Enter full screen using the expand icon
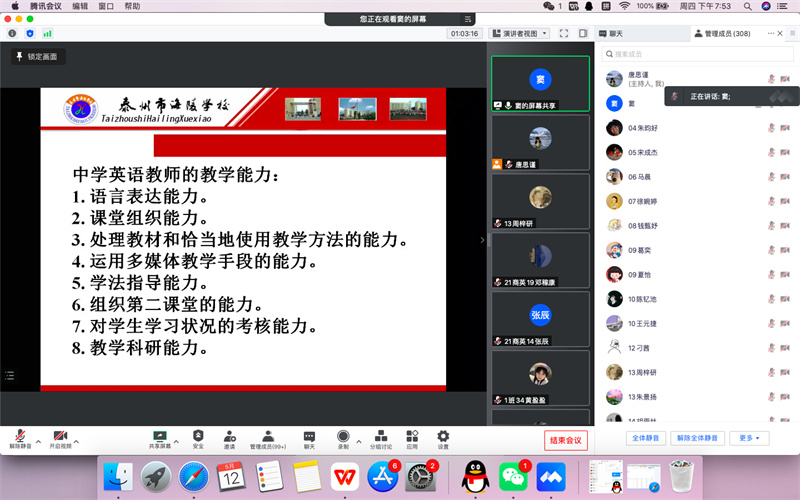The width and height of the screenshot is (800, 500). coord(564,33)
